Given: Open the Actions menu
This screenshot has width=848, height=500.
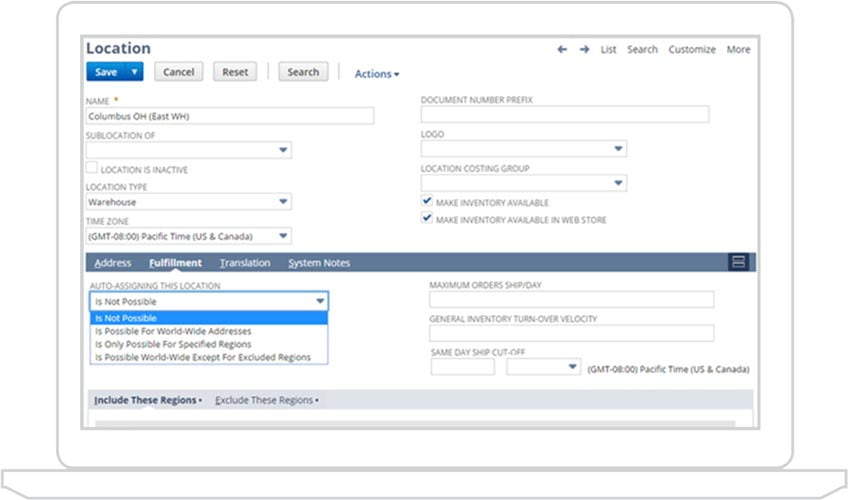Looking at the screenshot, I should click(377, 74).
